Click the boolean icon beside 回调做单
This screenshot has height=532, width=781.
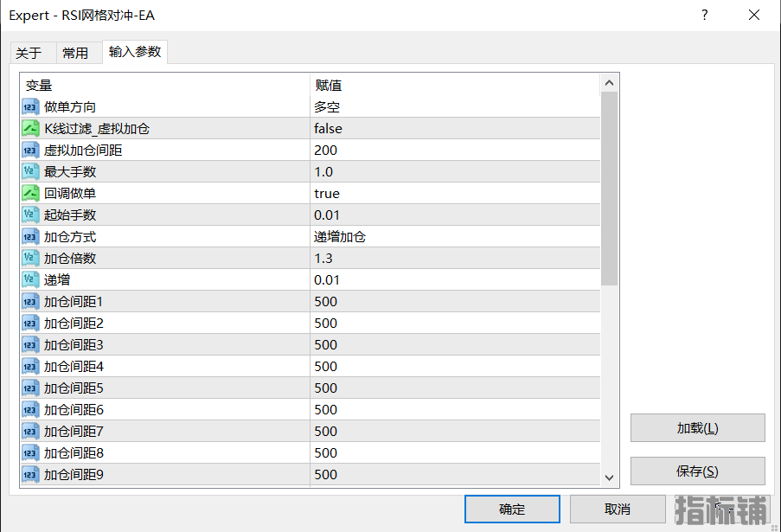tap(30, 194)
